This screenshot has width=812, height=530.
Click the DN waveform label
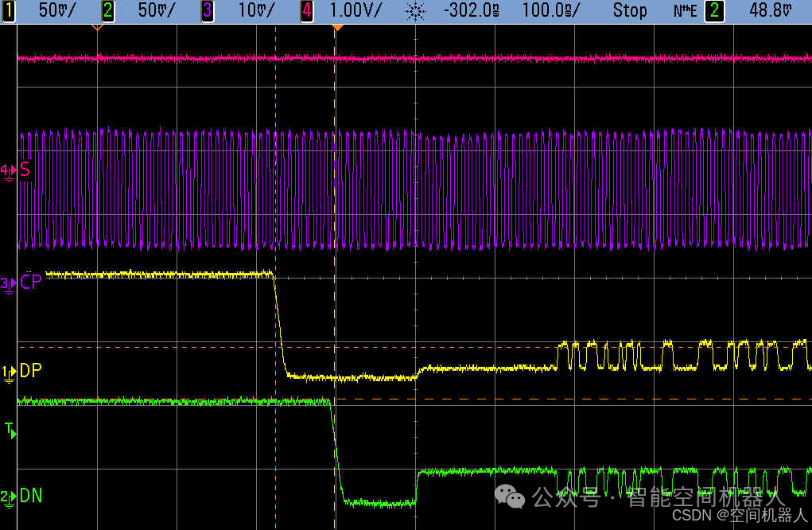pos(30,496)
